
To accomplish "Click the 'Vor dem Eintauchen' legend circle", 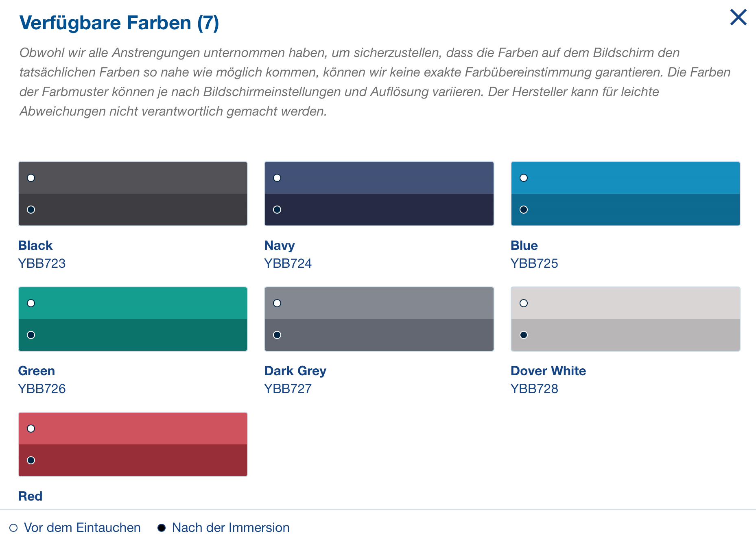I will tap(13, 528).
